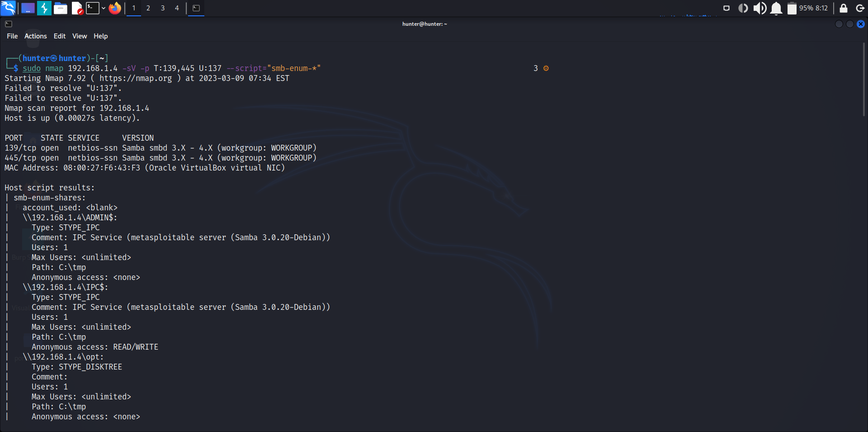868x432 pixels.
Task: Open the Edit menu
Action: [60, 36]
